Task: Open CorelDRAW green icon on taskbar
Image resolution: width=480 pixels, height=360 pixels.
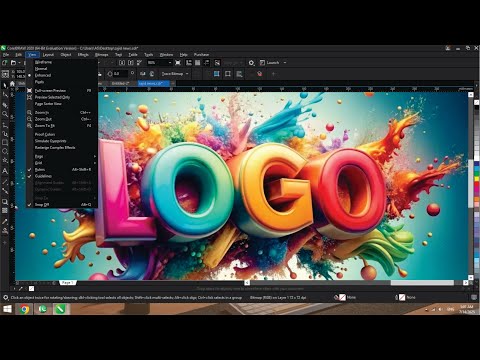Action: click(x=60, y=309)
